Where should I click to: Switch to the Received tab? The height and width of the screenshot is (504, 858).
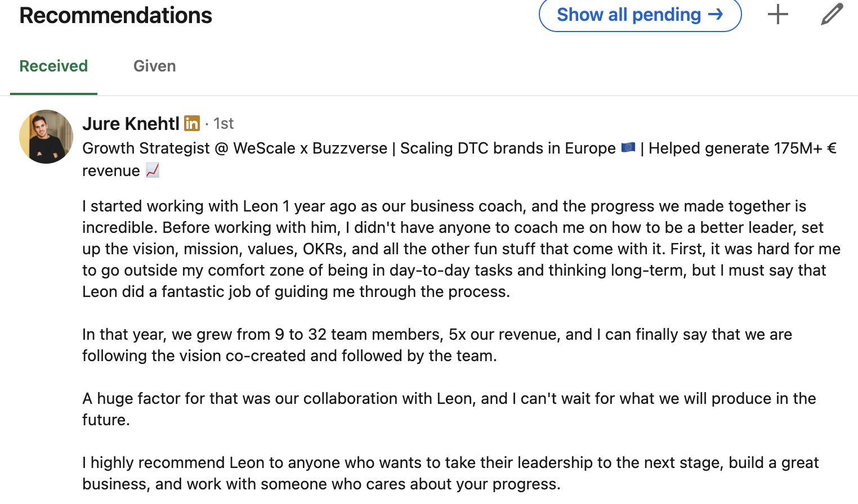53,66
